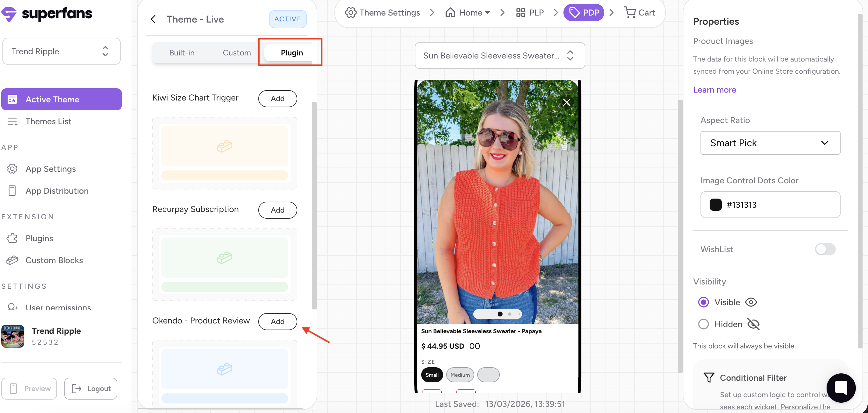Switch to the Custom tab
The height and width of the screenshot is (413, 868).
[x=237, y=53]
